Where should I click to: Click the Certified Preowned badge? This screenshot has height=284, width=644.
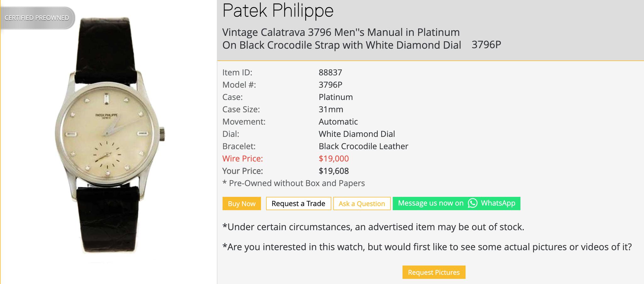click(x=37, y=18)
